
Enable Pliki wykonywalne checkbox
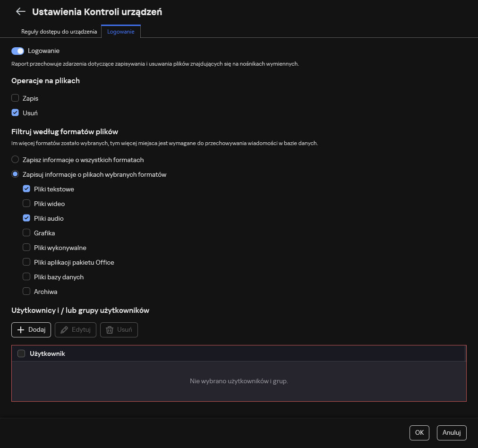[x=26, y=248]
